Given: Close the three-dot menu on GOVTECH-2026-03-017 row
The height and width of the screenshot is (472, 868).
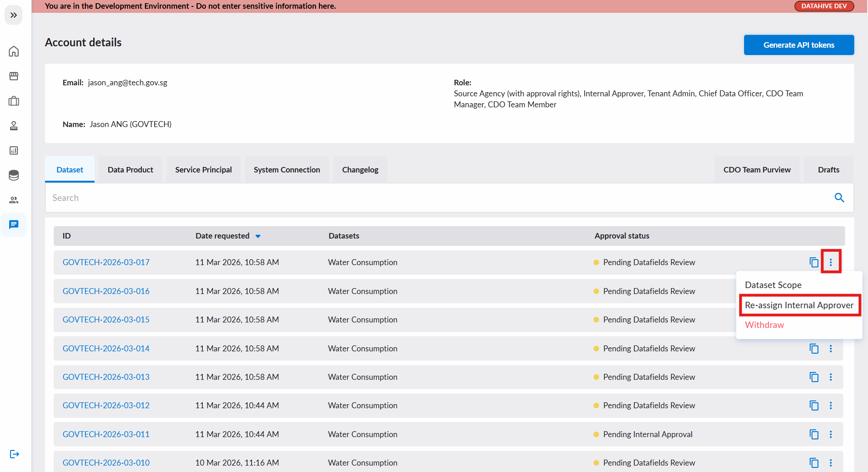Looking at the screenshot, I should click(x=831, y=262).
